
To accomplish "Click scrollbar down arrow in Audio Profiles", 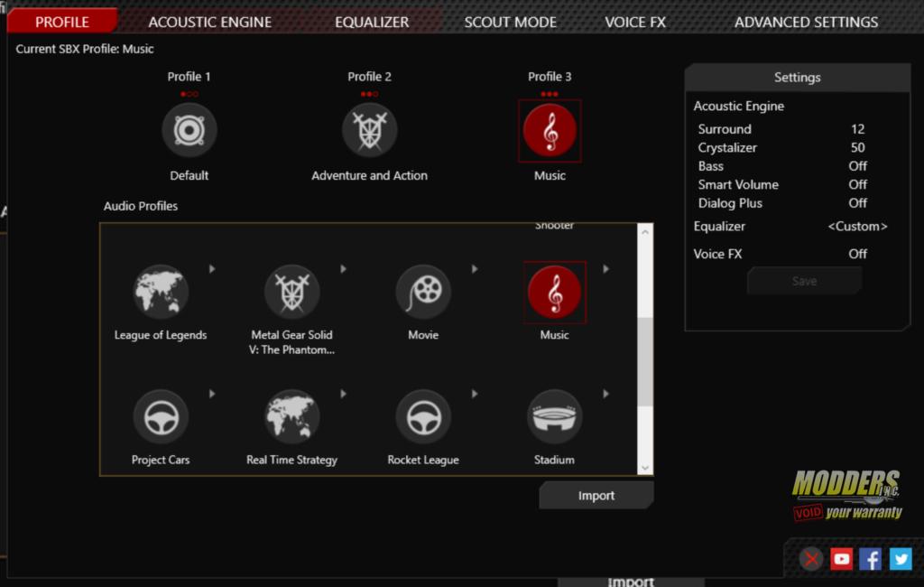I will tap(645, 468).
